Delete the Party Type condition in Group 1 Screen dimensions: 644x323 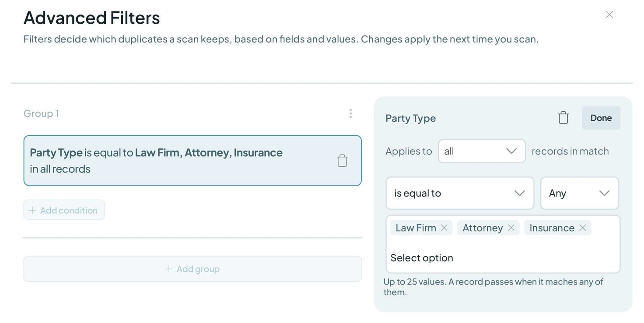342,161
